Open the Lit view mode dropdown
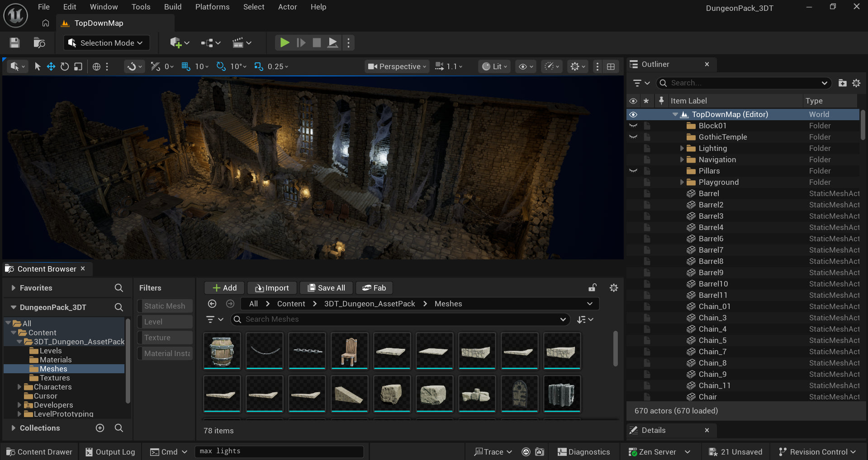The image size is (868, 460). pos(495,66)
